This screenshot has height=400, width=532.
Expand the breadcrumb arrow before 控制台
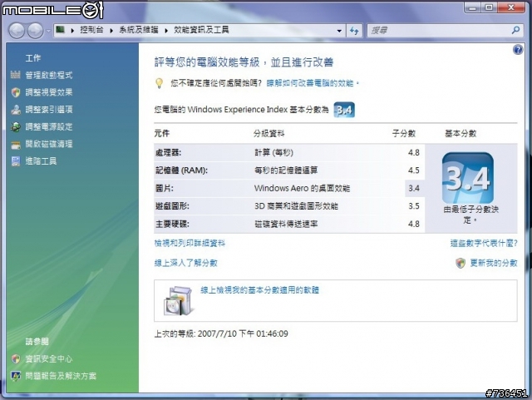coord(72,31)
